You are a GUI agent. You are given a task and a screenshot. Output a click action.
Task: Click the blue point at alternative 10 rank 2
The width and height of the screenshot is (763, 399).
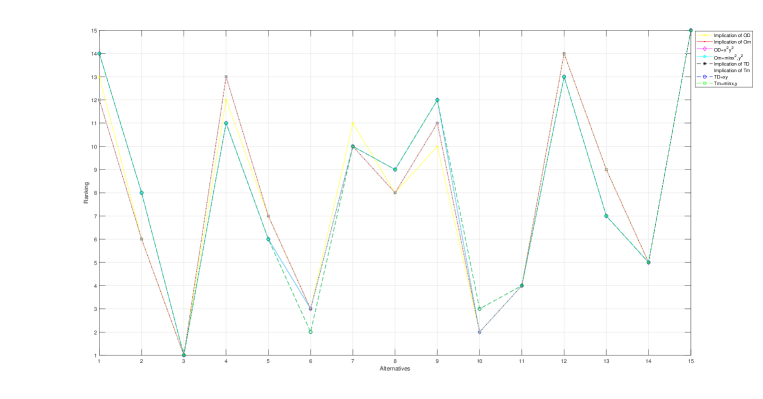coord(479,332)
